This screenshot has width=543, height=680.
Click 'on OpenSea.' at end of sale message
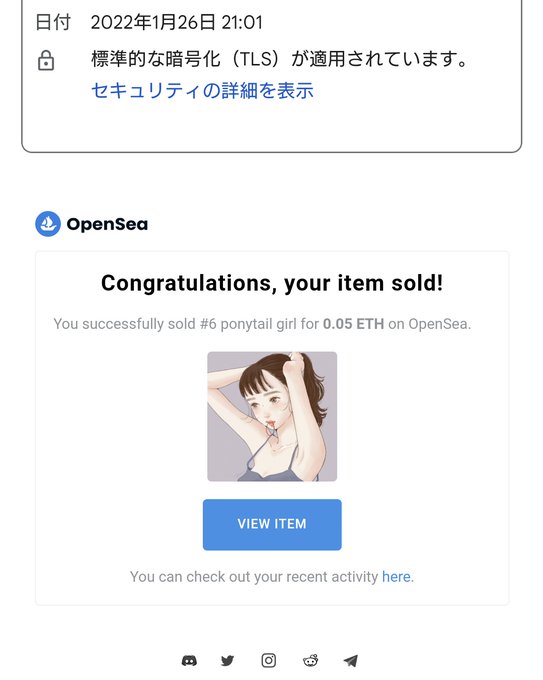[429, 324]
